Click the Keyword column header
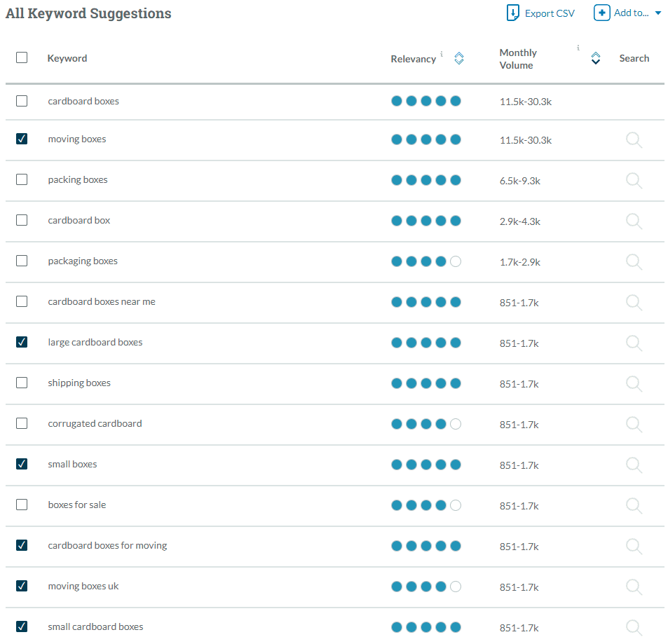The width and height of the screenshot is (668, 644). [67, 58]
